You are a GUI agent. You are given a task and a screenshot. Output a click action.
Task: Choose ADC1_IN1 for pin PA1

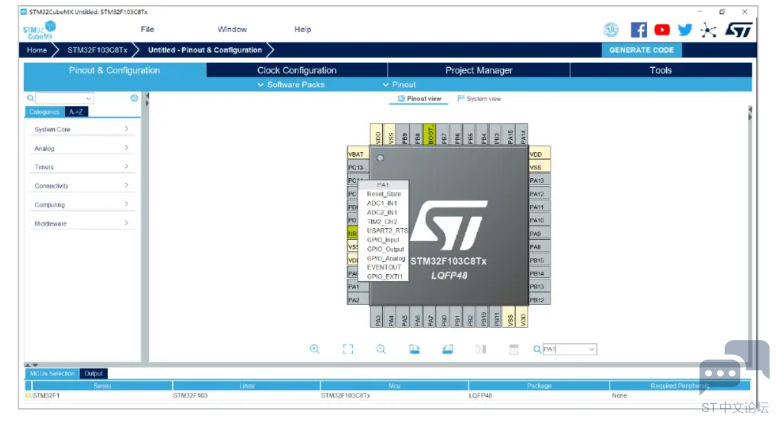pos(383,203)
